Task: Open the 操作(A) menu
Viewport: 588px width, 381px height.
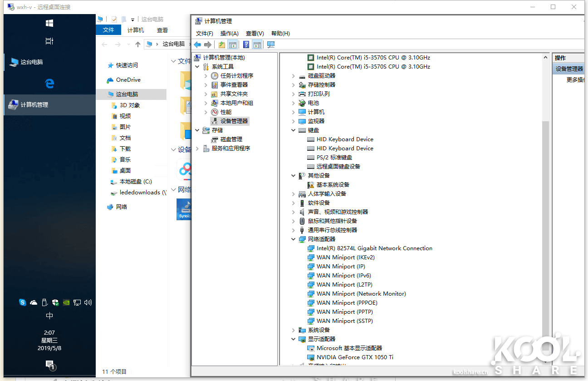Action: coord(229,33)
